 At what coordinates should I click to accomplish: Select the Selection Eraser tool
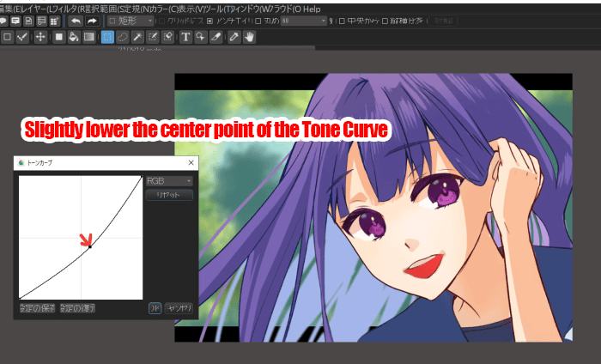tap(167, 37)
